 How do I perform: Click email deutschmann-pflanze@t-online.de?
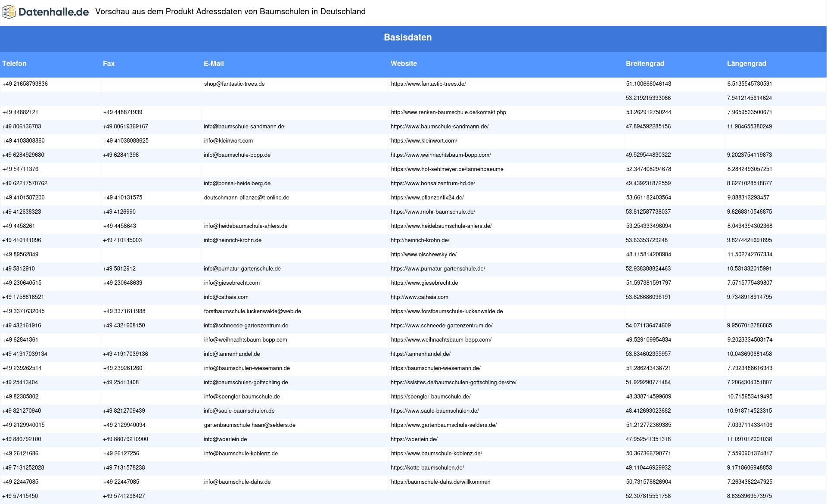[246, 198]
